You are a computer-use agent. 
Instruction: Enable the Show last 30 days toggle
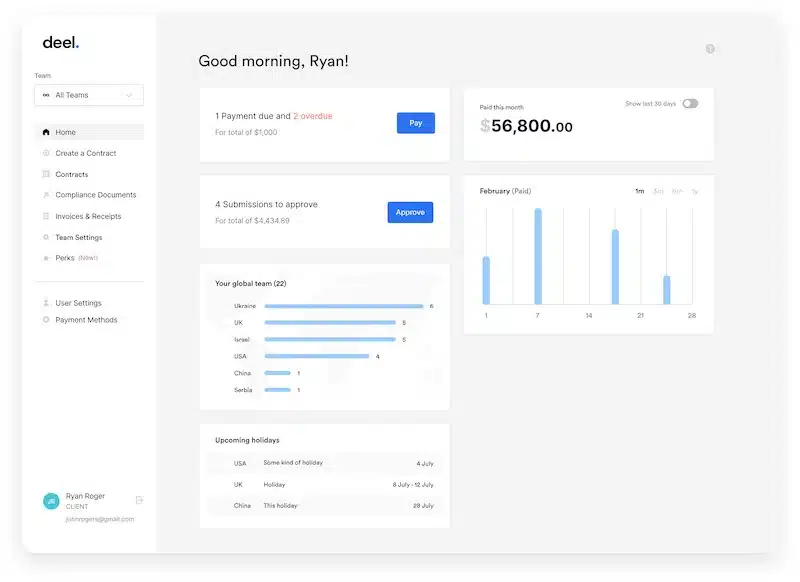click(688, 103)
